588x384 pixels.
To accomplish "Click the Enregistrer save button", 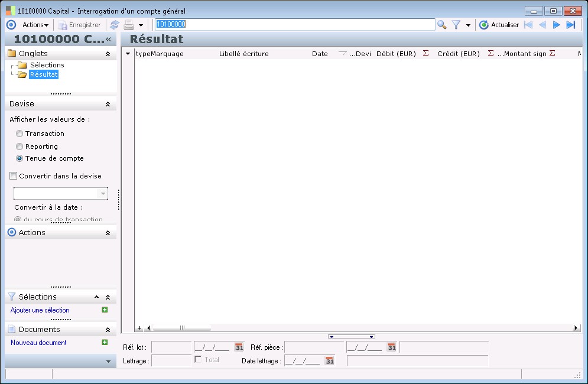I will pyautogui.click(x=80, y=25).
